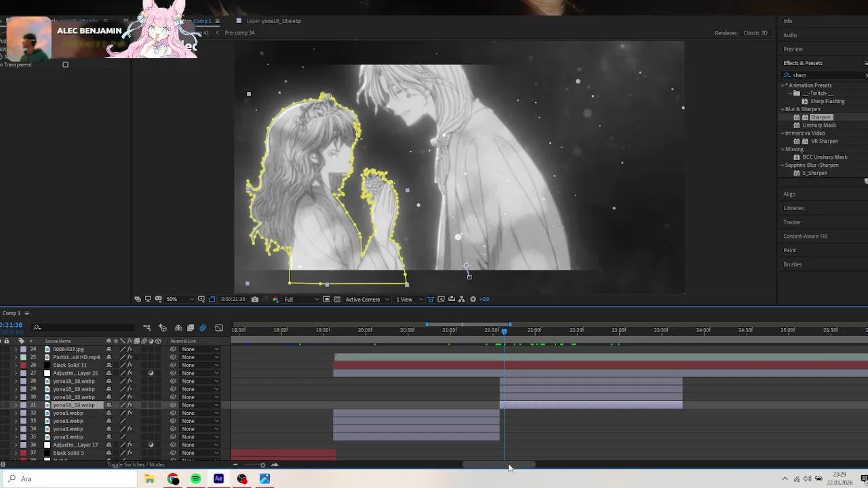Open the Active Camera view dropdown
The width and height of the screenshot is (868, 488).
coord(368,299)
